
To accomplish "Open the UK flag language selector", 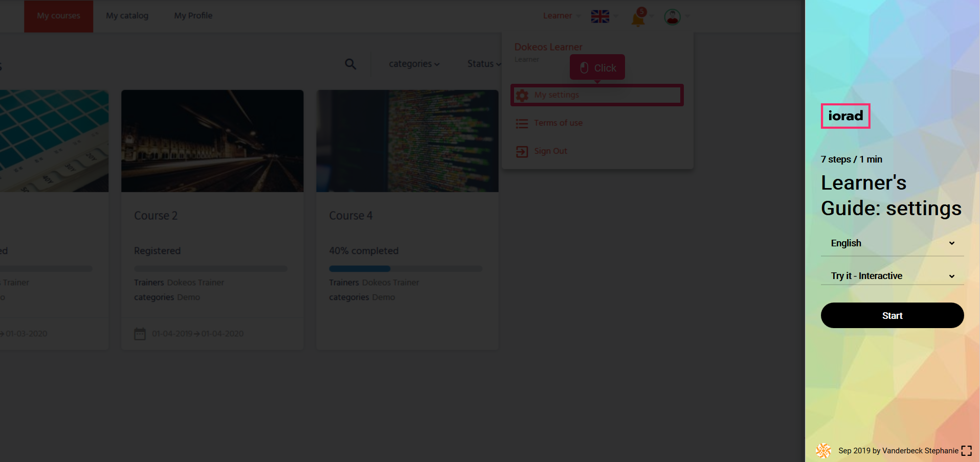I will tap(600, 16).
